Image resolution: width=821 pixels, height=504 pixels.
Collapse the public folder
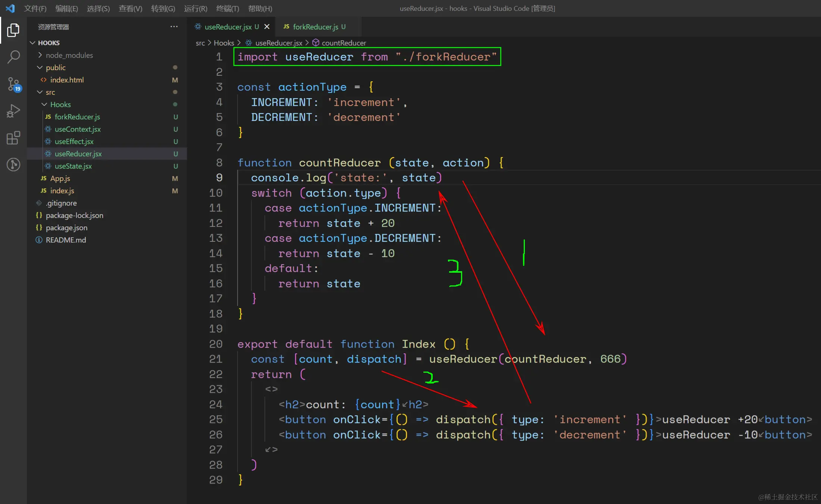56,68
